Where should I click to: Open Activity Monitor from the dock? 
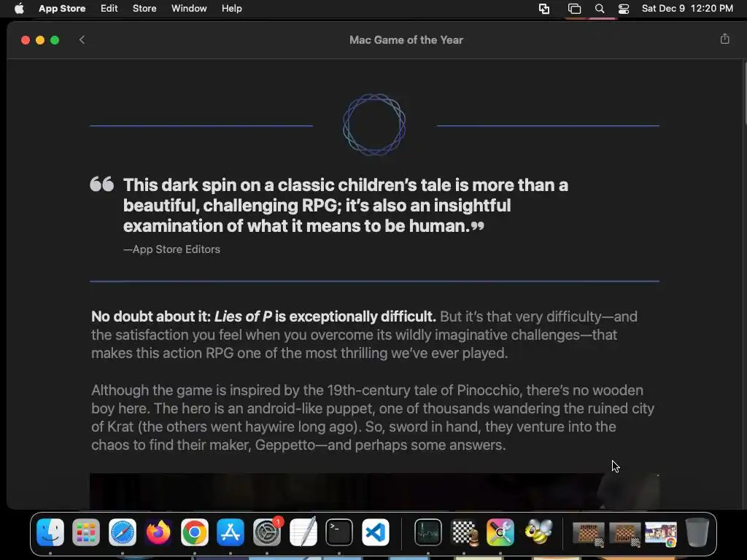(x=427, y=532)
